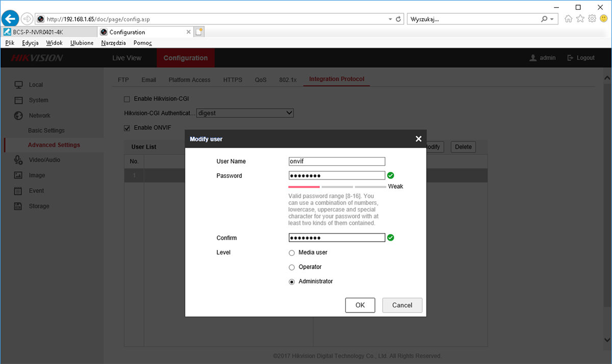Open the new tab button
Viewport: 612px width, 364px height.
point(199,32)
